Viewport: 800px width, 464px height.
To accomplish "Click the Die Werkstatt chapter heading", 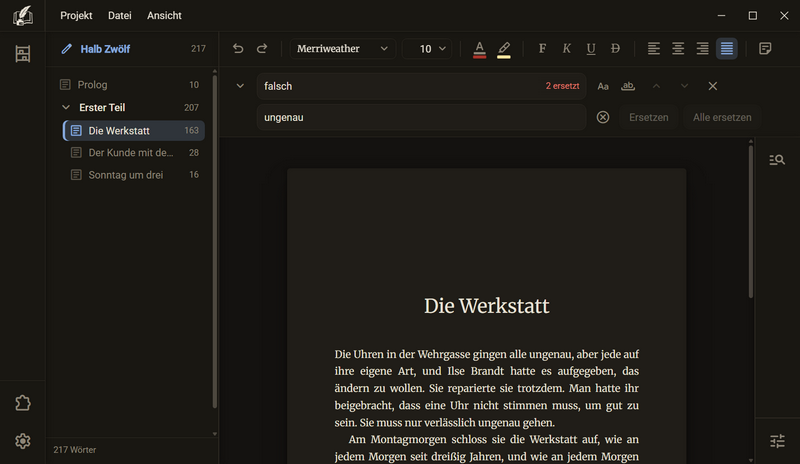I will click(x=487, y=306).
